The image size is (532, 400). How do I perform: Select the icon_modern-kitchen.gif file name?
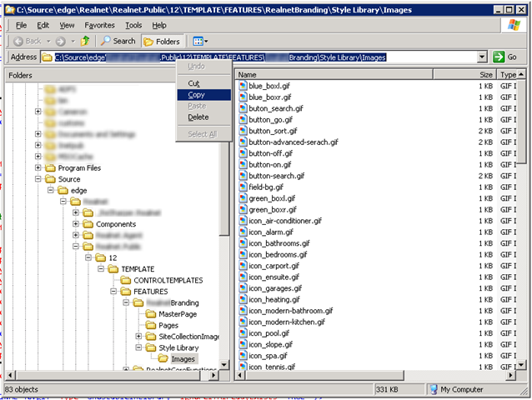click(x=287, y=322)
